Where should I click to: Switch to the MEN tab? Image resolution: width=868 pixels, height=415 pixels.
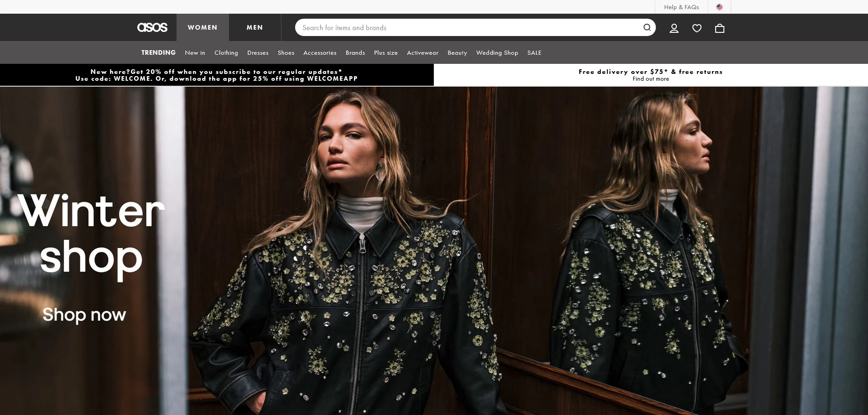[254, 27]
